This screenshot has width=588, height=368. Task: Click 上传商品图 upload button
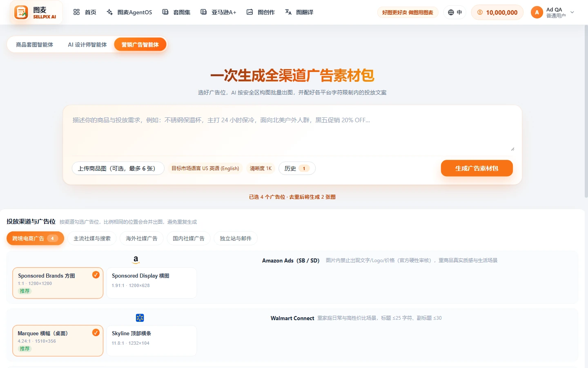(x=118, y=168)
